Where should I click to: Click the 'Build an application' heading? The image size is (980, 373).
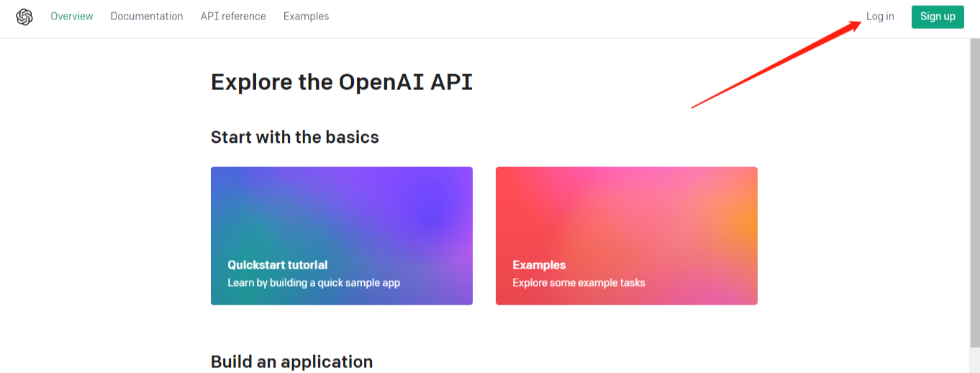pyautogui.click(x=292, y=361)
